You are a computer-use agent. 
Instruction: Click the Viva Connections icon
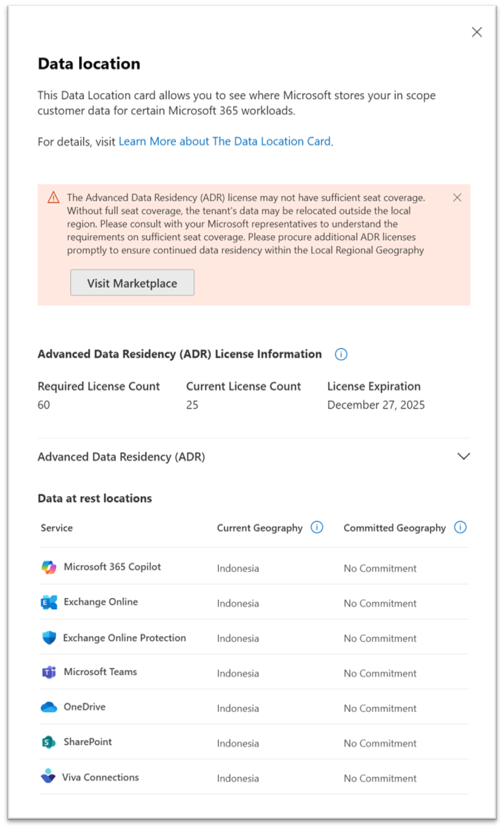point(48,776)
